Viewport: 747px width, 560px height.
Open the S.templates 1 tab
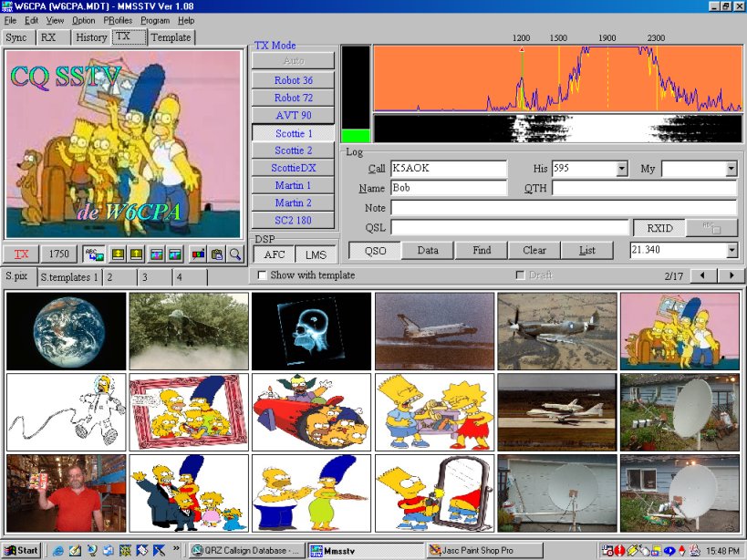[69, 277]
